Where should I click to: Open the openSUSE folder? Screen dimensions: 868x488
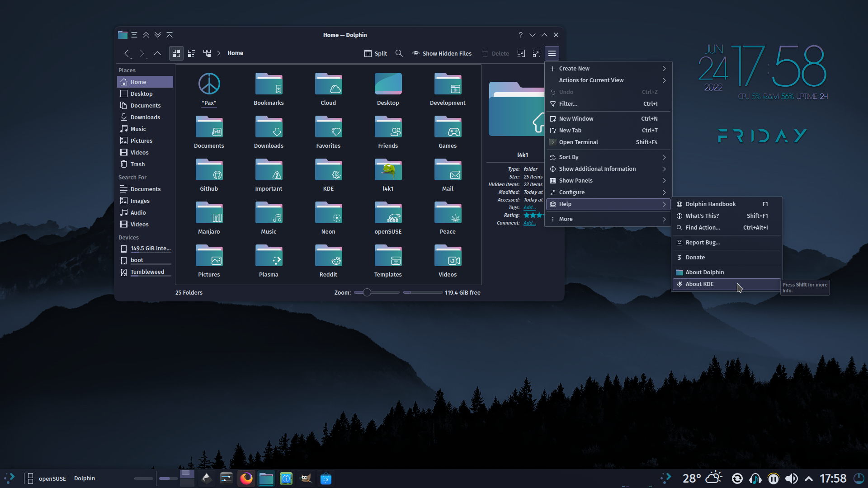[x=388, y=218]
